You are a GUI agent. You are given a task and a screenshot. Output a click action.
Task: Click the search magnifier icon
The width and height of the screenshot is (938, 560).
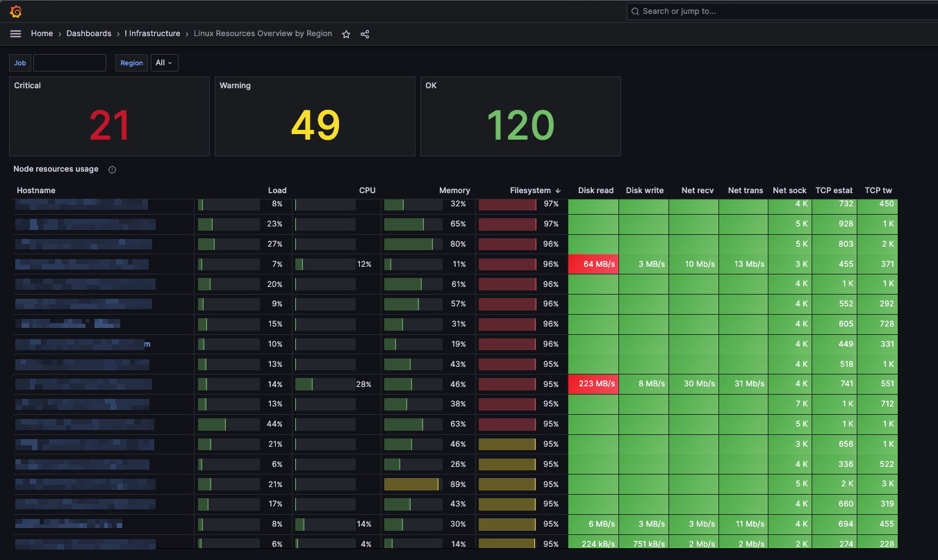coord(635,11)
